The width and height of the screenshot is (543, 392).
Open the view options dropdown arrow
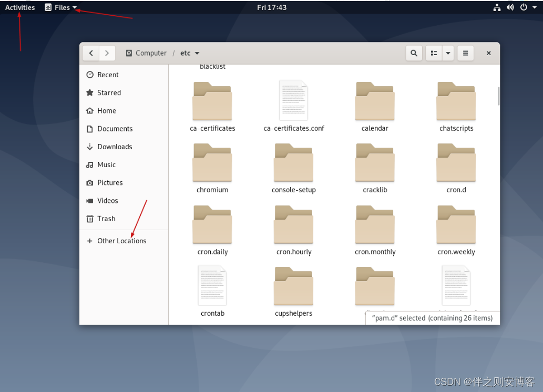point(447,53)
